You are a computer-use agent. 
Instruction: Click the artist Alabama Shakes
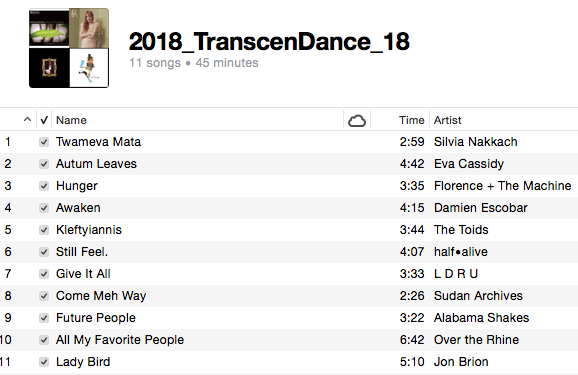[481, 318]
